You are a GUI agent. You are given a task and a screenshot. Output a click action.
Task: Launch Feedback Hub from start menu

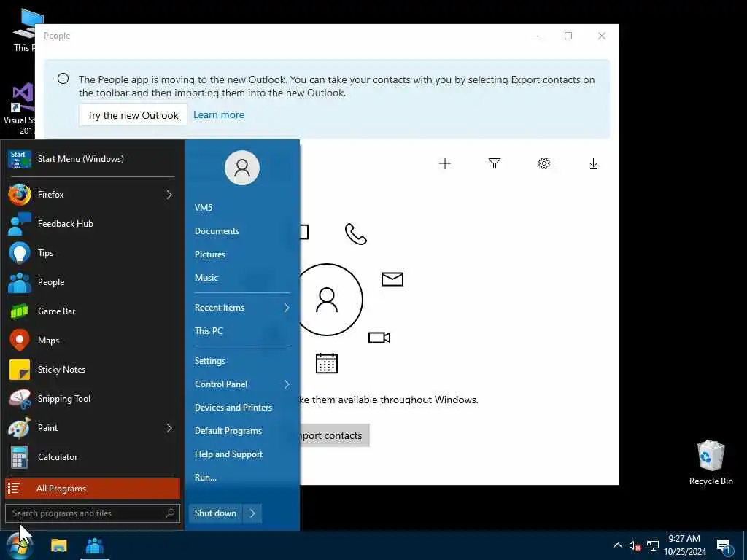tap(93, 223)
